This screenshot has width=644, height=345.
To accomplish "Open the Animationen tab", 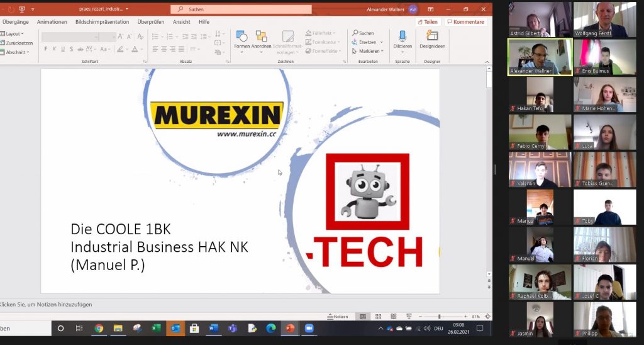I will [52, 22].
